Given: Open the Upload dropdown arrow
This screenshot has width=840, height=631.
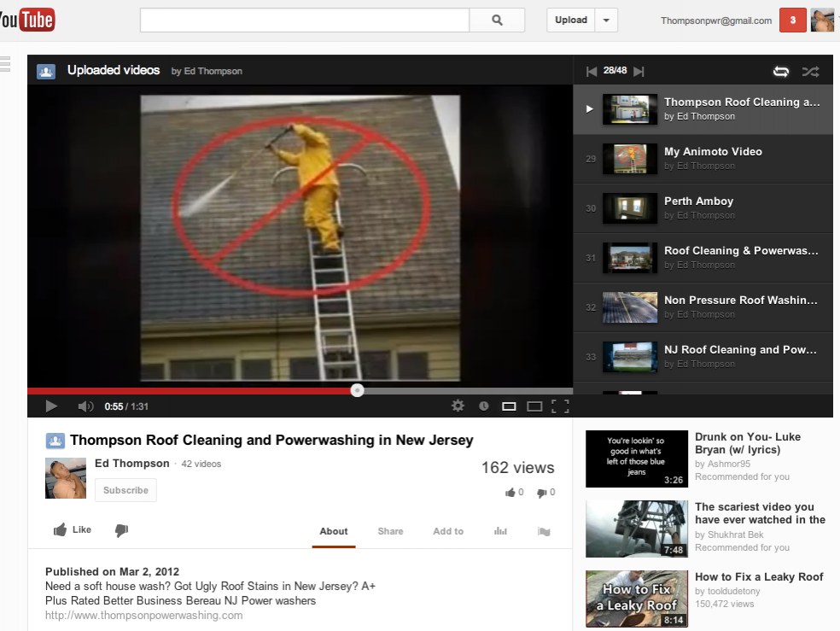Looking at the screenshot, I should [x=606, y=20].
